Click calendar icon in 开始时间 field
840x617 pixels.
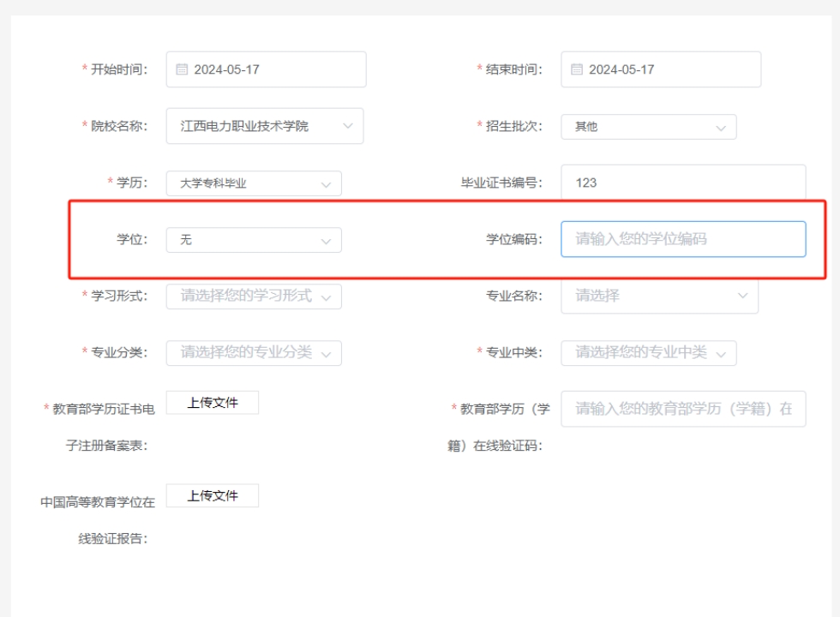[182, 69]
